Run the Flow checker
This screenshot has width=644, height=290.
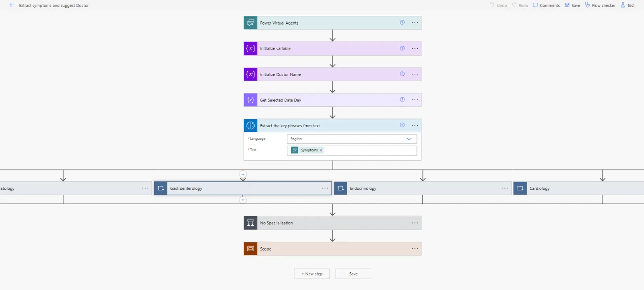point(600,6)
